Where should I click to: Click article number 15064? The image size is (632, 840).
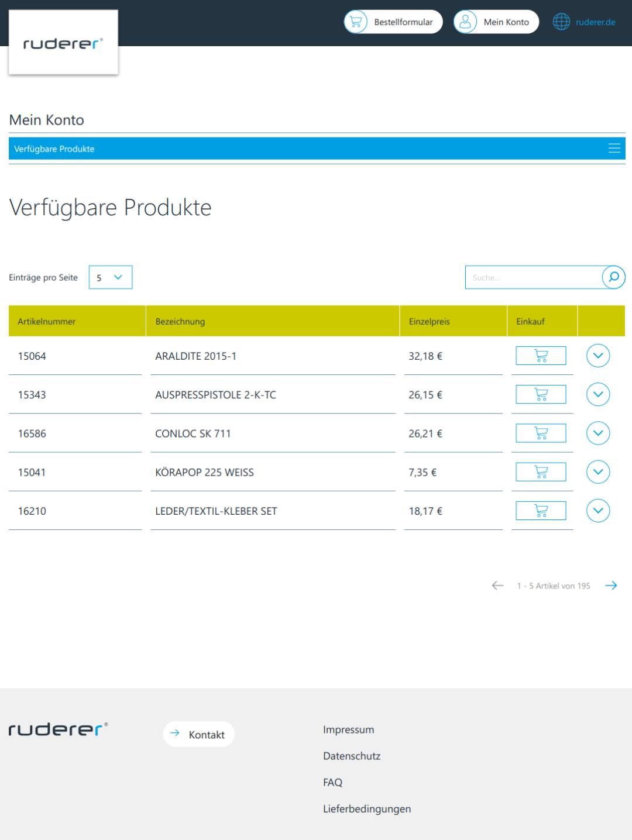tap(32, 356)
